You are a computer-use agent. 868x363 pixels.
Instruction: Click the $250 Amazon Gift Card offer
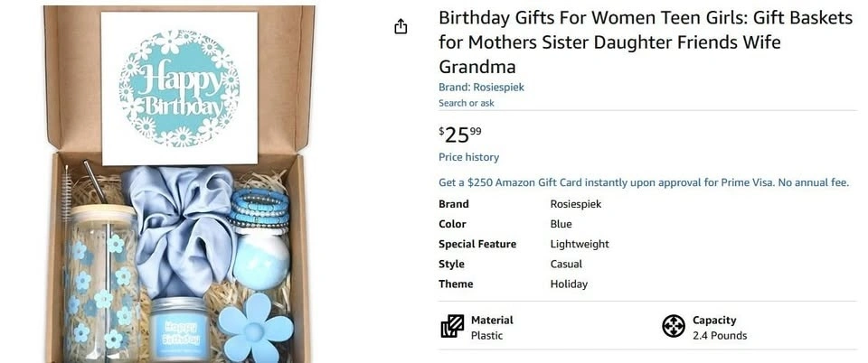point(643,182)
